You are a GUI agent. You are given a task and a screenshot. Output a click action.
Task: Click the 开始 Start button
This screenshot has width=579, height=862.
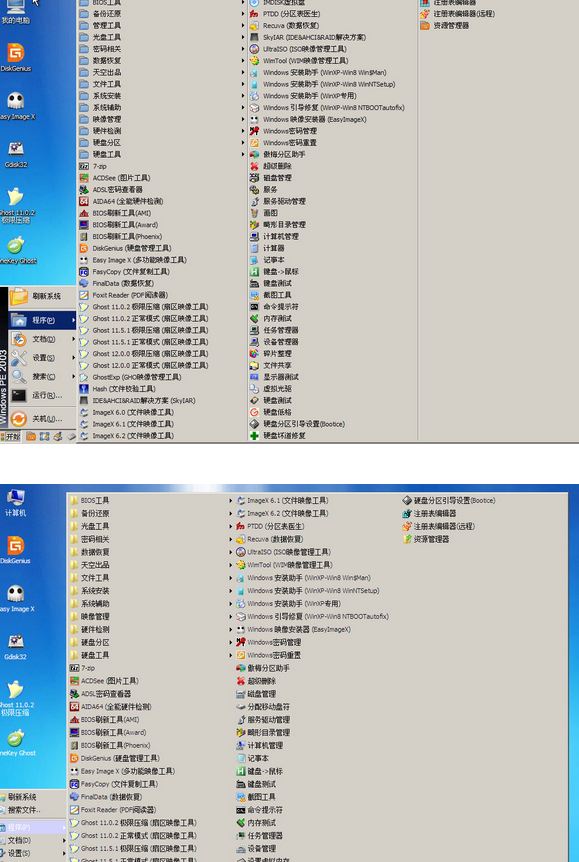[11, 436]
